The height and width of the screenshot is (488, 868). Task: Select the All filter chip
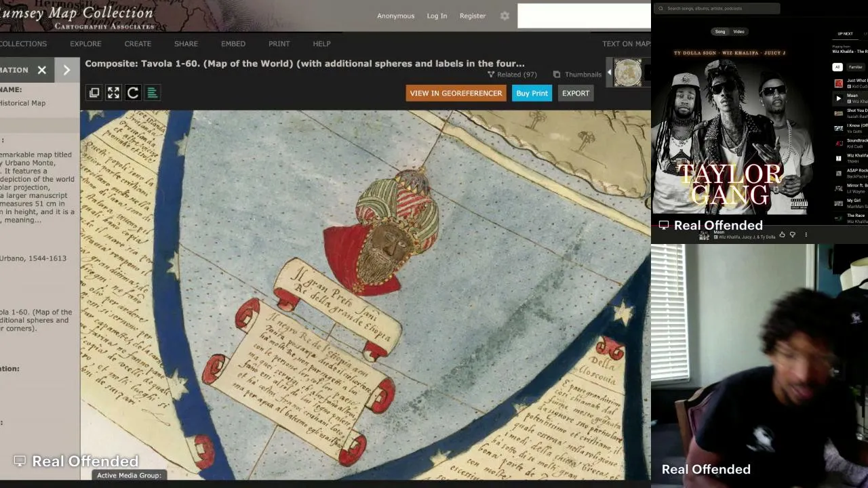[837, 67]
